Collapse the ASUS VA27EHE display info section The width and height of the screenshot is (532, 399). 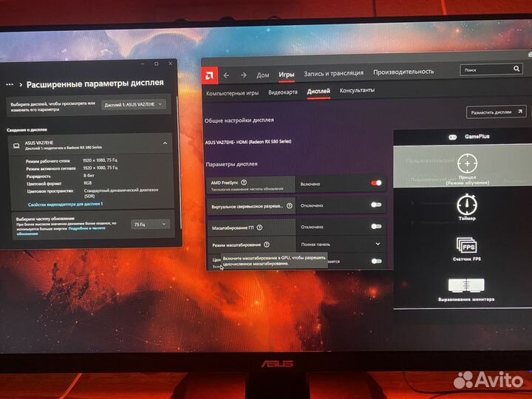tap(165, 143)
